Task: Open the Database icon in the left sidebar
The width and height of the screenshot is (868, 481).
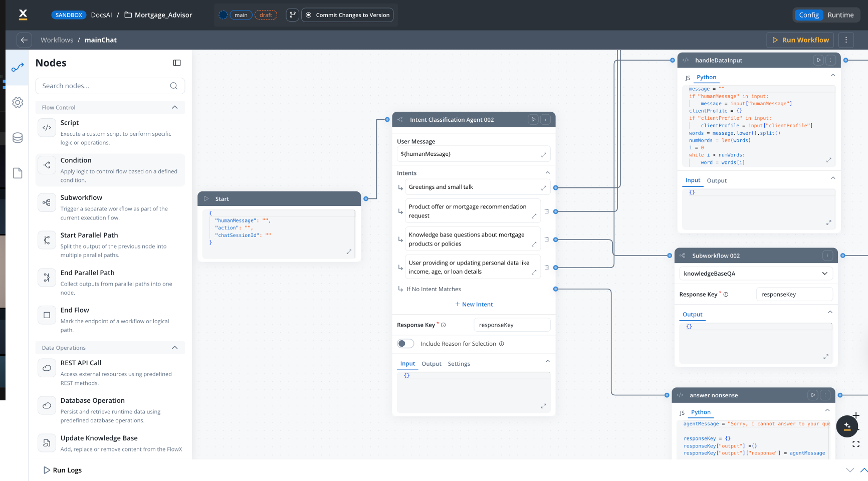Action: (x=17, y=138)
